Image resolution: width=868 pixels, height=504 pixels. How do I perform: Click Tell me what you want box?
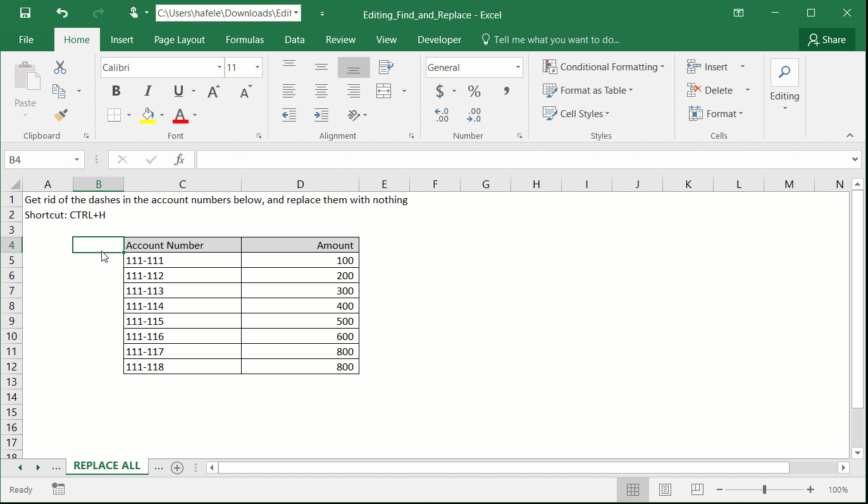point(550,39)
